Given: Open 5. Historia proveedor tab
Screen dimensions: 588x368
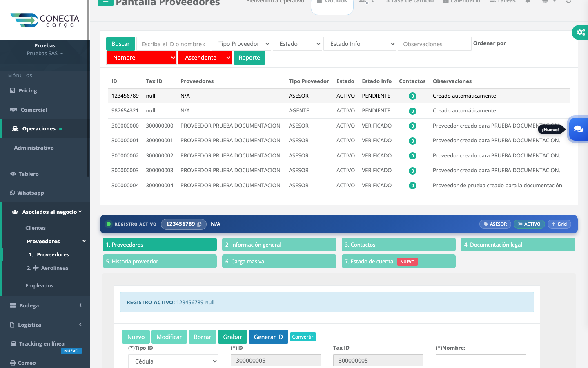Looking at the screenshot, I should coord(160,261).
